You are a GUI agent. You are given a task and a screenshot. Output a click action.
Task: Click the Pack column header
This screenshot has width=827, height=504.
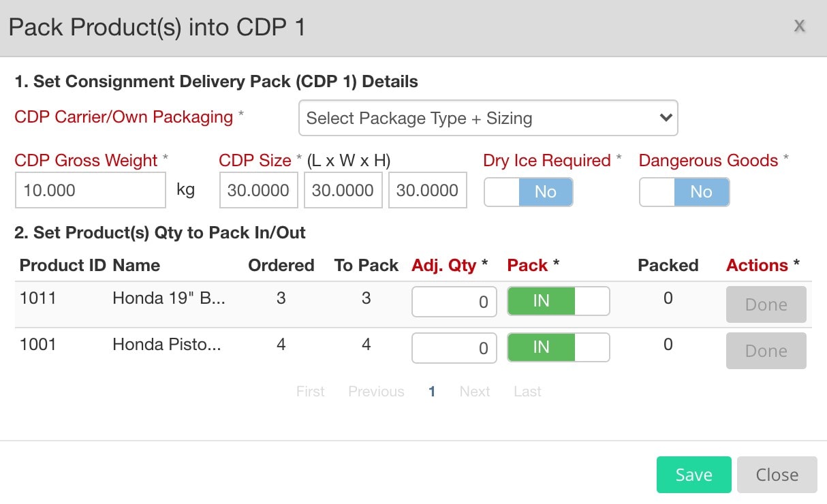533,266
